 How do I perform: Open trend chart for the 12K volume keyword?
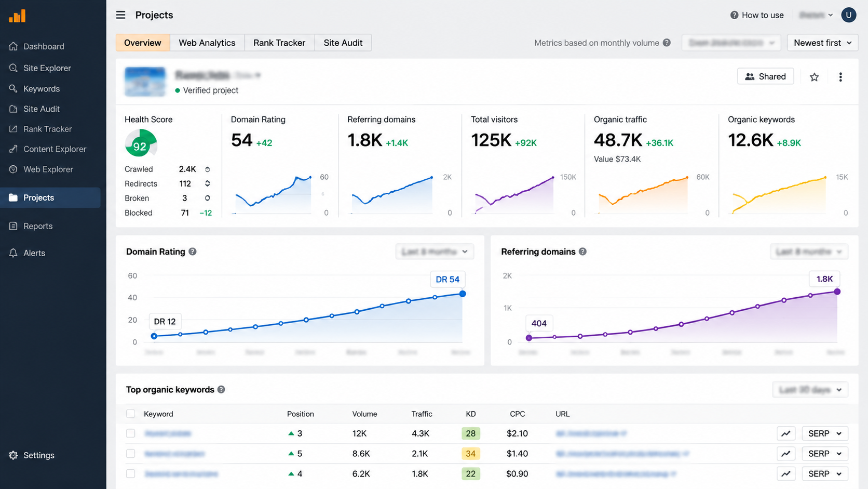click(786, 433)
